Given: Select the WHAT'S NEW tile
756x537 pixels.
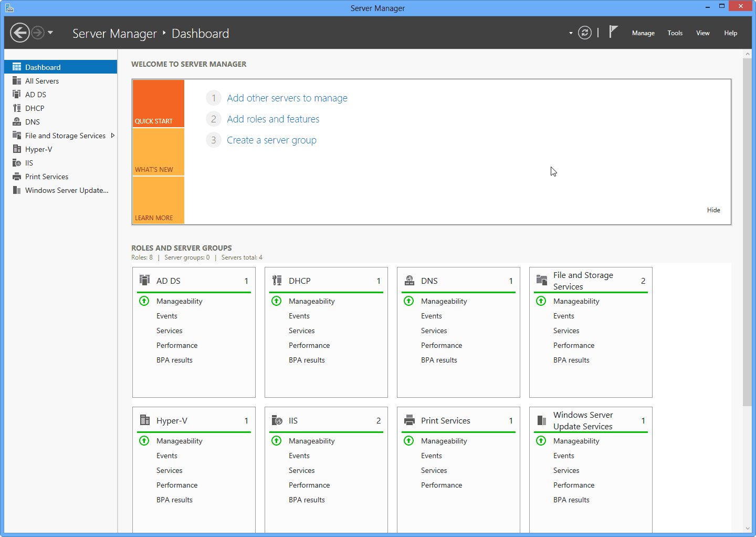Looking at the screenshot, I should (158, 152).
